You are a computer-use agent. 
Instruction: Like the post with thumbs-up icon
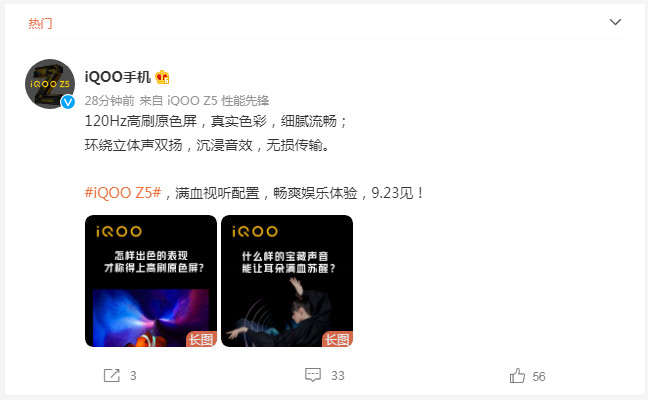pos(517,376)
